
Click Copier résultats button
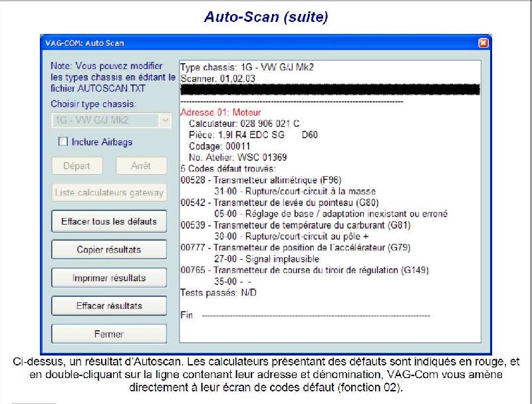pos(109,249)
